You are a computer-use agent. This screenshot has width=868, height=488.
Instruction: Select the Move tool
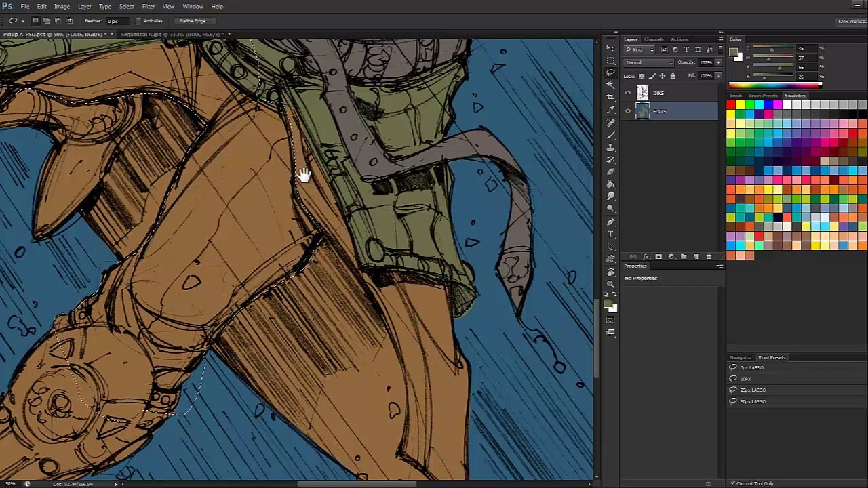[610, 48]
